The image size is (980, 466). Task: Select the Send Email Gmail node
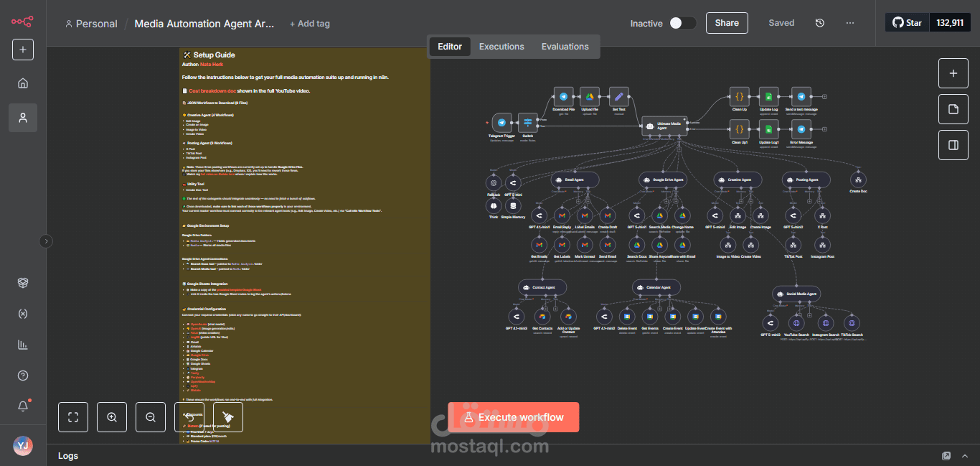[x=607, y=245]
